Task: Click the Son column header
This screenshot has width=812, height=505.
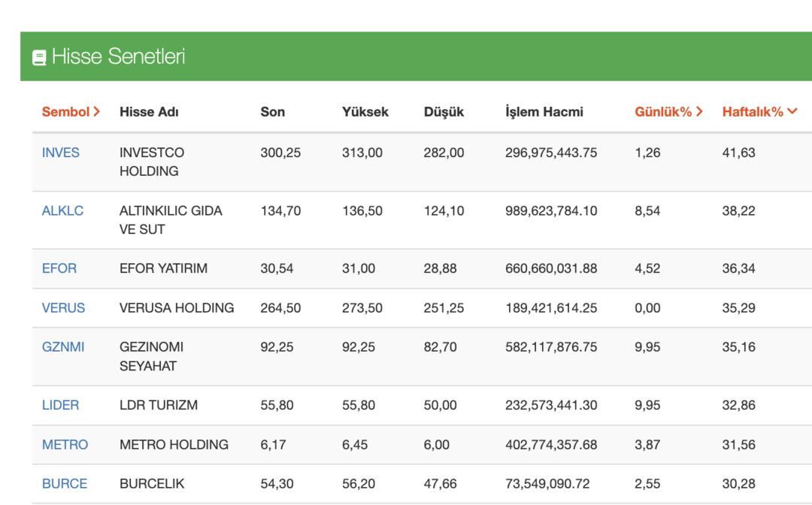Action: pos(272,112)
